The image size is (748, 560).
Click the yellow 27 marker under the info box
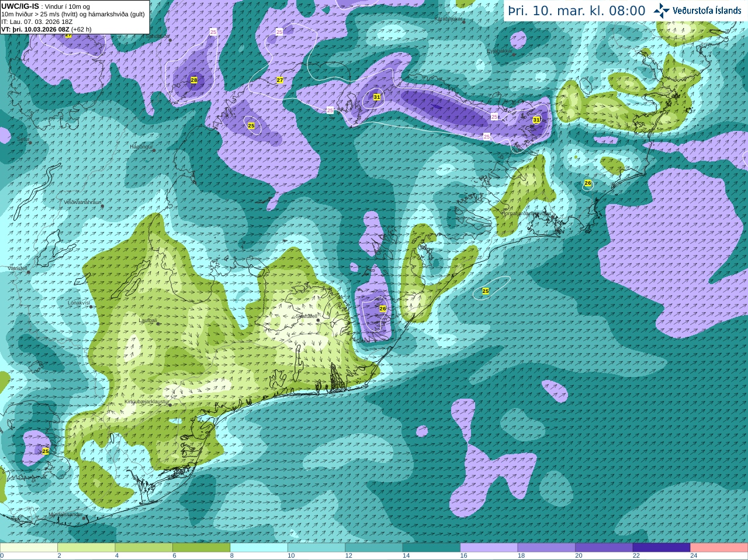coord(68,35)
